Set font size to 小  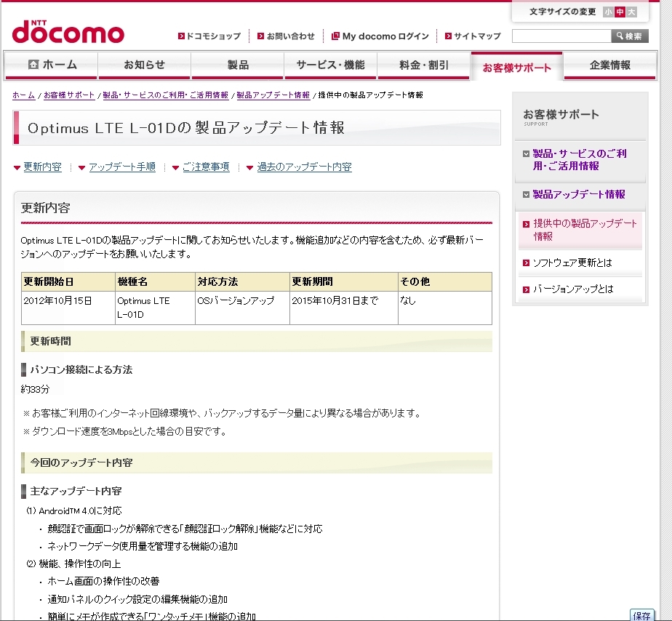coord(608,12)
